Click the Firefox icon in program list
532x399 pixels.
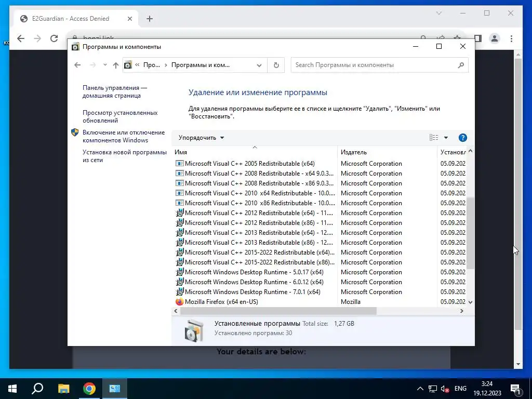coord(179,302)
